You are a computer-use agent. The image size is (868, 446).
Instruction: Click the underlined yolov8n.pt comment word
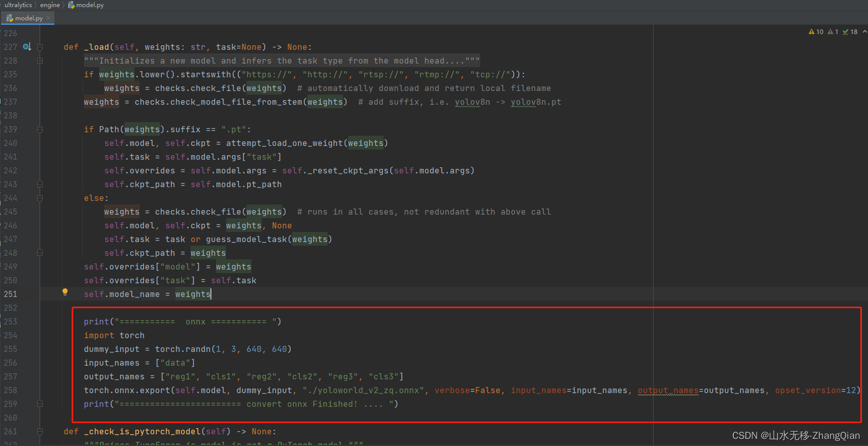pos(536,102)
